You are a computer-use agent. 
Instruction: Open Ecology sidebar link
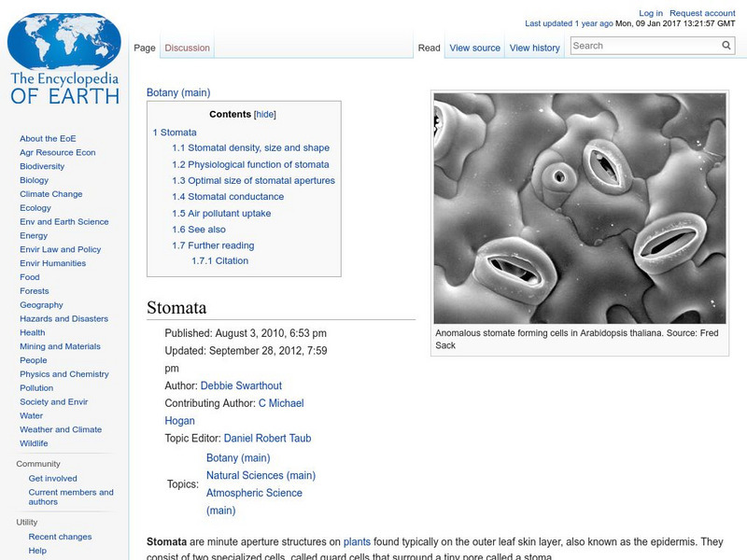pos(35,207)
